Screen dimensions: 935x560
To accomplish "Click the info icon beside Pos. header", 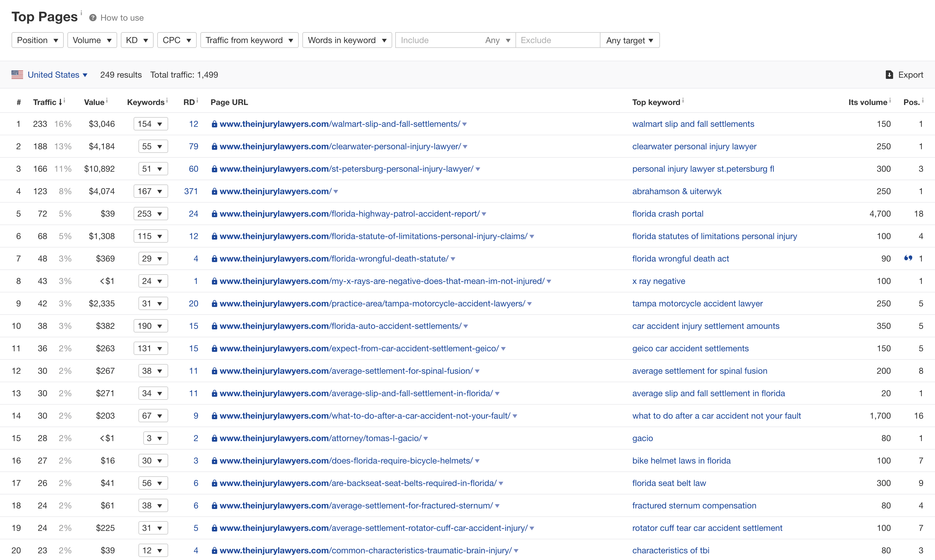I will point(923,100).
